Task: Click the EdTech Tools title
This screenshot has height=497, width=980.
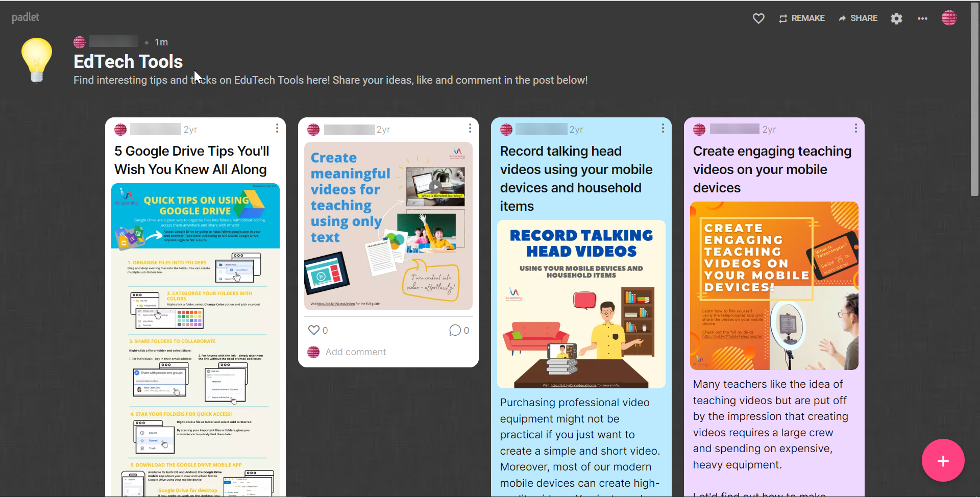Action: [128, 62]
